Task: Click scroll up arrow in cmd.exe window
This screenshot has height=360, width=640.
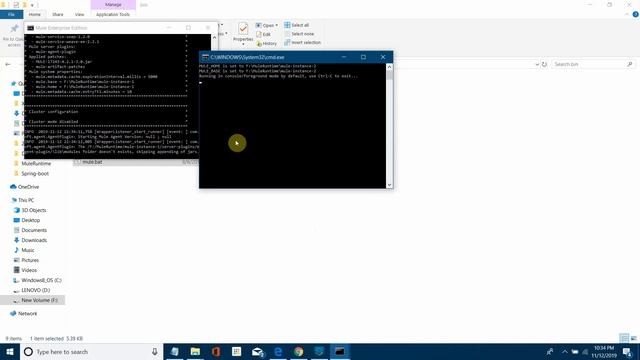Action: (x=389, y=67)
